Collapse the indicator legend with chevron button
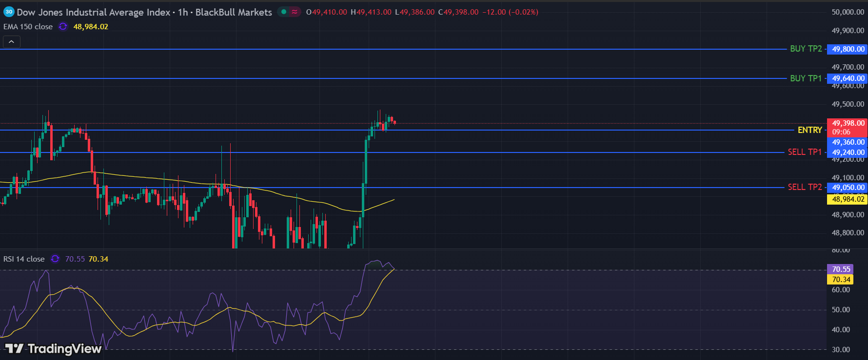868x360 pixels. pyautogui.click(x=11, y=42)
